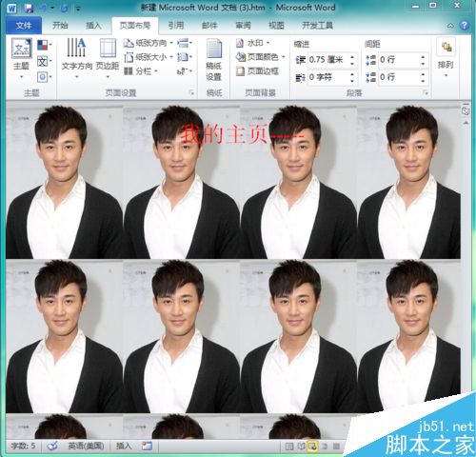Switch to the 插入 (Insert) ribbon tab

click(x=93, y=26)
